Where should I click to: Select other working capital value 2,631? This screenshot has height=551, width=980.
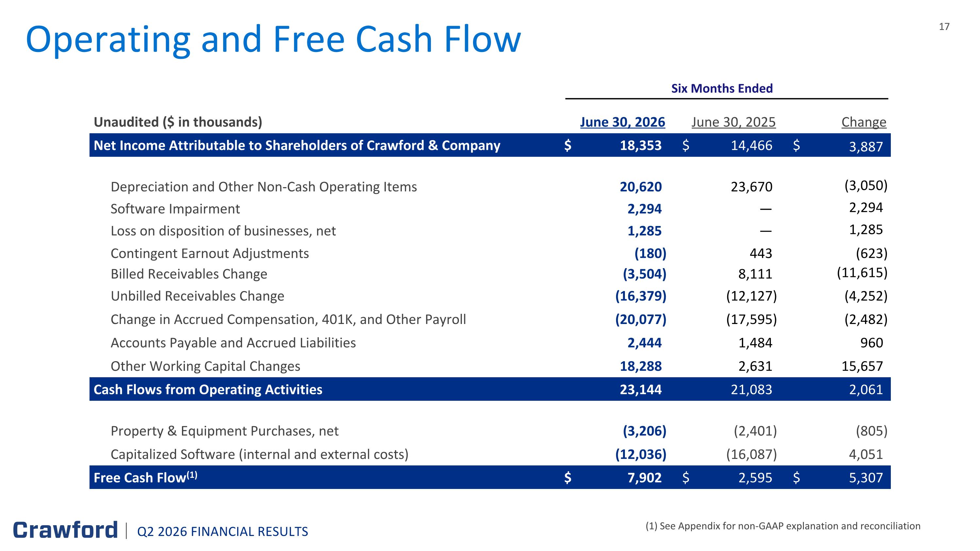(755, 366)
